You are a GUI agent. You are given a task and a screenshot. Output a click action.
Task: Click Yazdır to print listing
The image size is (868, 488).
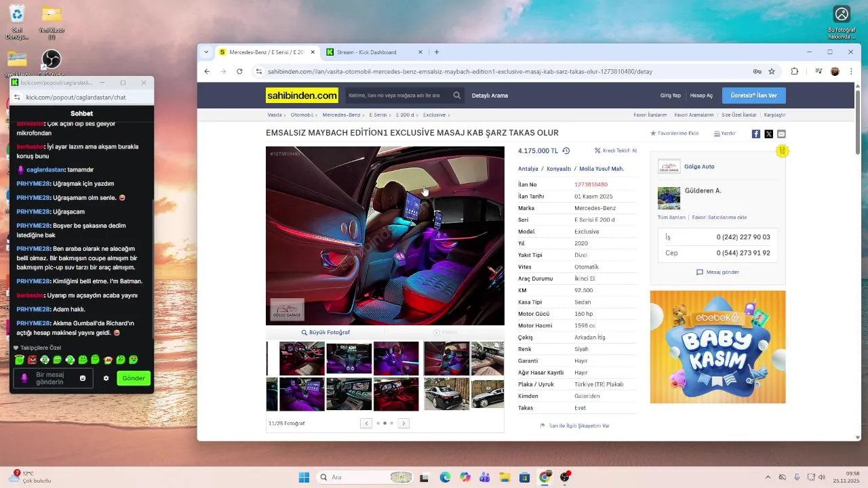click(725, 134)
